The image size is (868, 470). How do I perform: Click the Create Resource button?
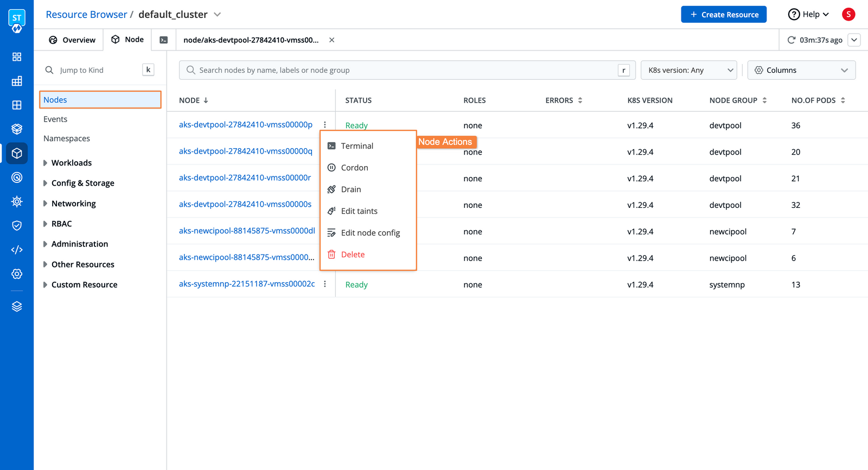tap(723, 15)
